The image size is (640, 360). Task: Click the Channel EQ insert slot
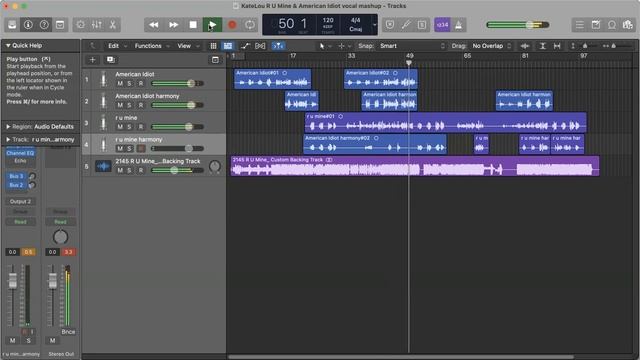click(20, 153)
